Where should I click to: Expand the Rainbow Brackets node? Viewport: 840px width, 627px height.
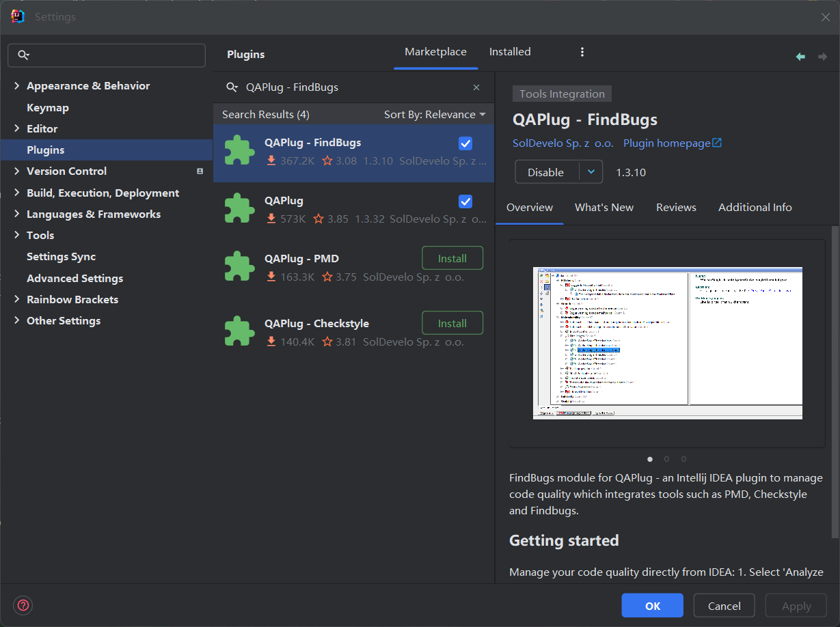[x=17, y=300]
